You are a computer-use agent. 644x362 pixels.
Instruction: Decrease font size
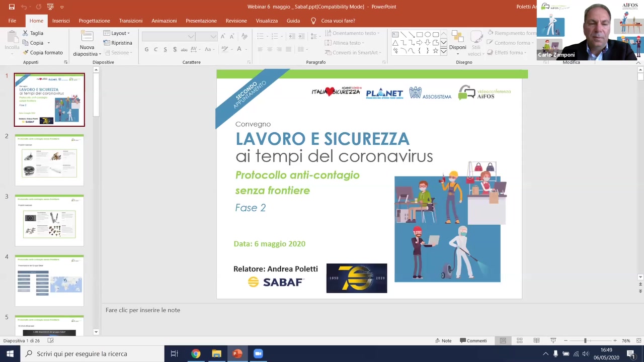coord(232,36)
